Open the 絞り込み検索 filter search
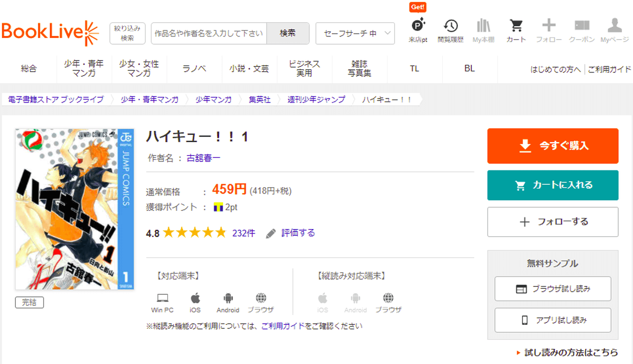 127,33
